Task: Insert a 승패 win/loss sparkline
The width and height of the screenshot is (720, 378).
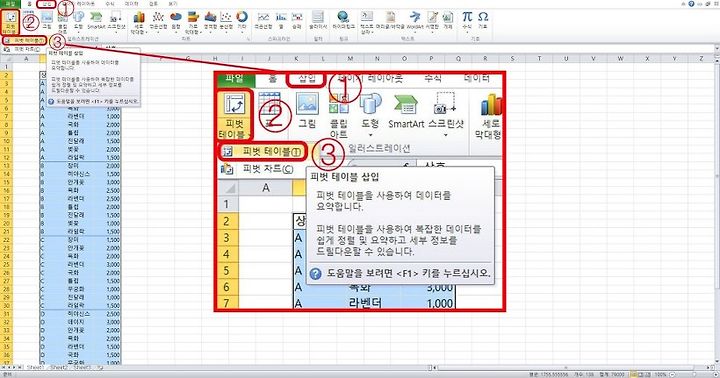Action: coord(297,21)
